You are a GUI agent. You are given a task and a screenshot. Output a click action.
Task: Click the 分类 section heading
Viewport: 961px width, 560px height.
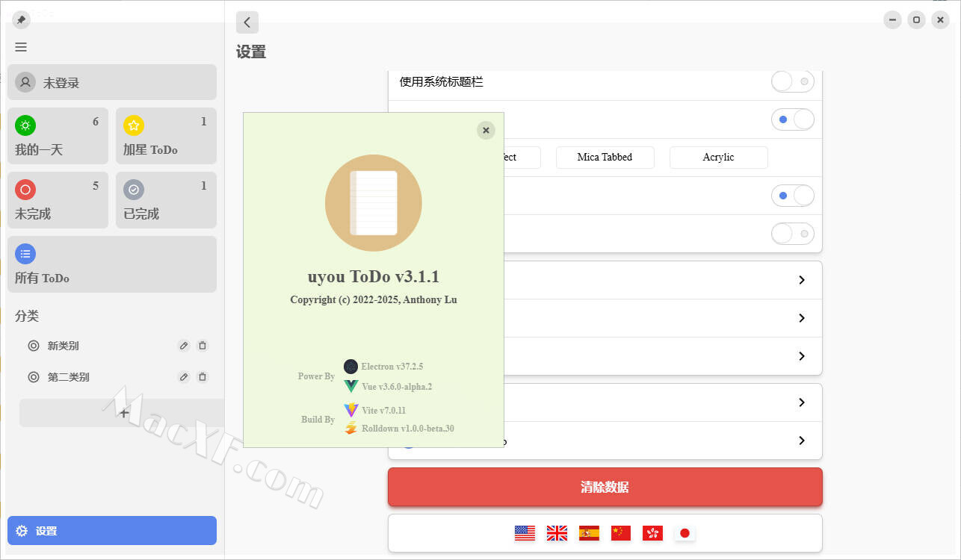(27, 316)
